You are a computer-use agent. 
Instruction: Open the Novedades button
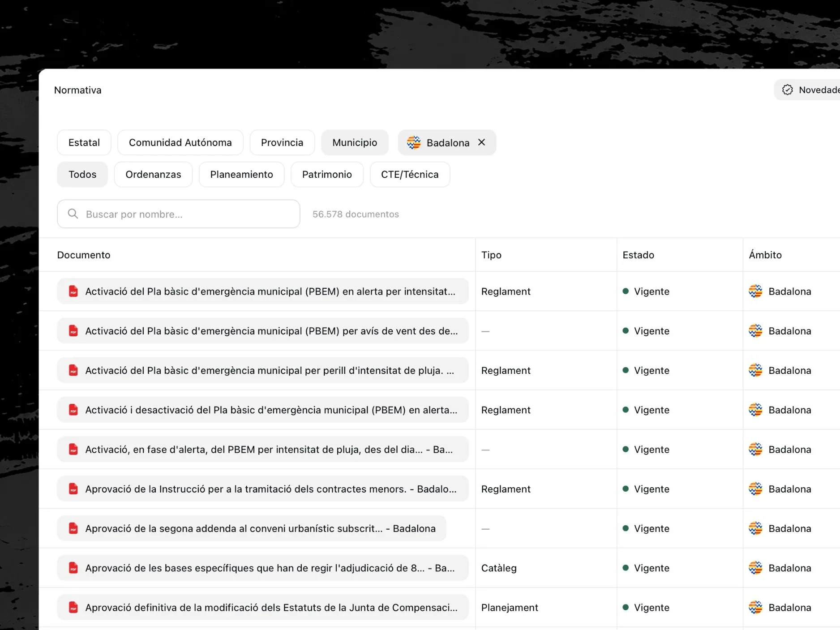click(807, 90)
